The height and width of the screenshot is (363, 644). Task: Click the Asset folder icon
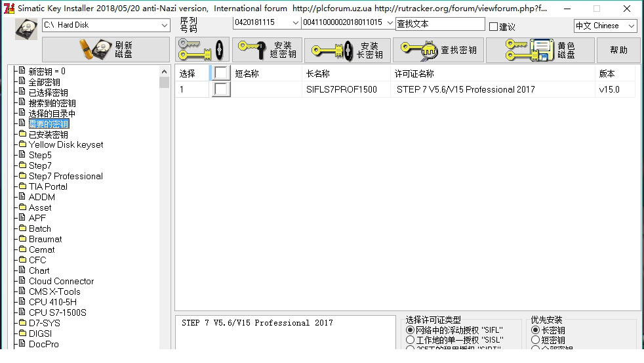point(22,207)
